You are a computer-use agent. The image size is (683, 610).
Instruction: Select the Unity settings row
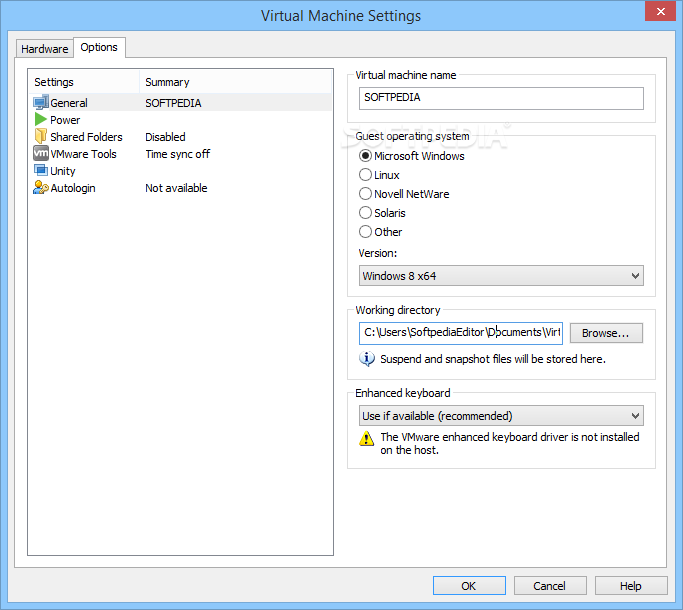180,170
